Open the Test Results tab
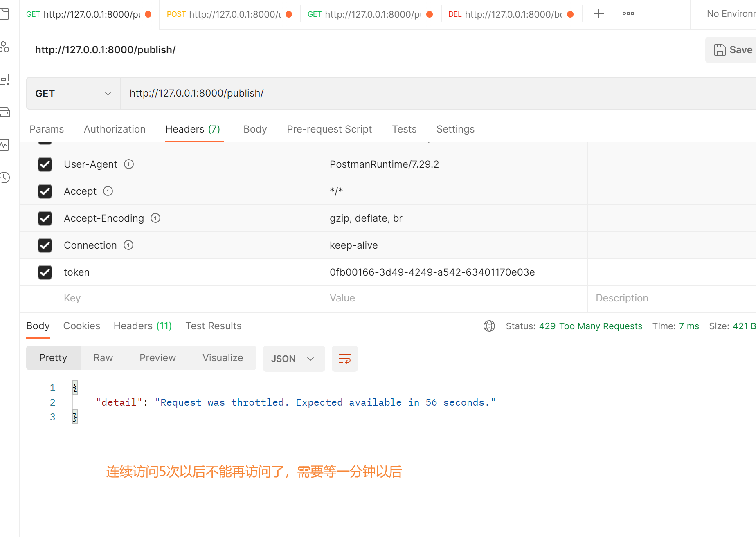 (214, 326)
